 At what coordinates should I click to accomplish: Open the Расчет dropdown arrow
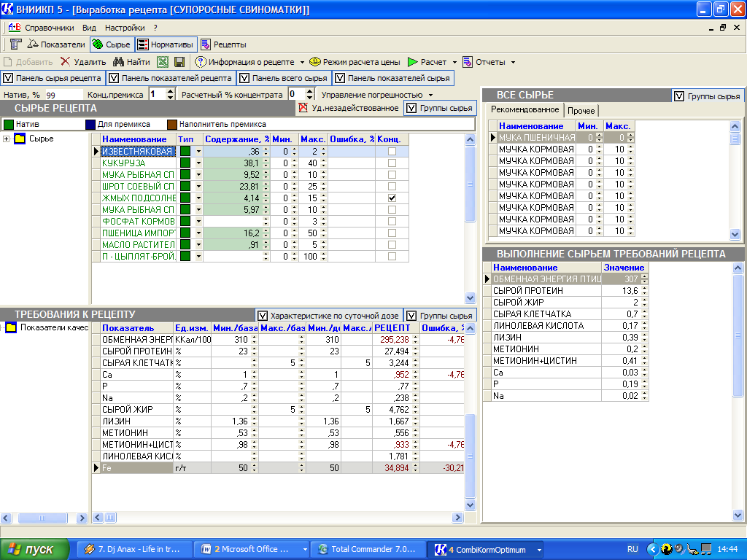click(454, 63)
